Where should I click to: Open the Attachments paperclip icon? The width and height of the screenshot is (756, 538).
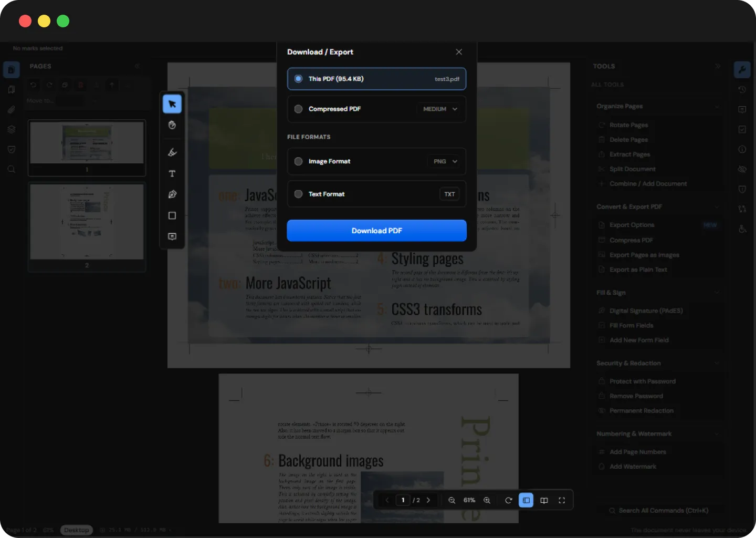(12, 109)
